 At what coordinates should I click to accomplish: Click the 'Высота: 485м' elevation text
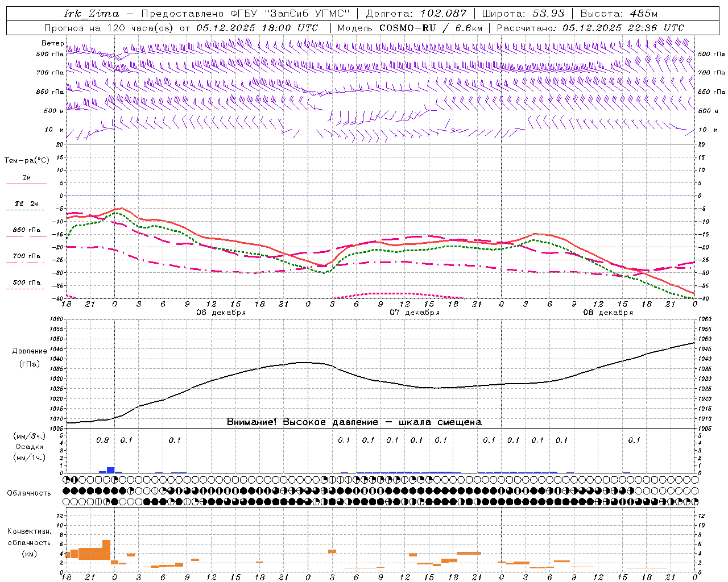point(619,14)
